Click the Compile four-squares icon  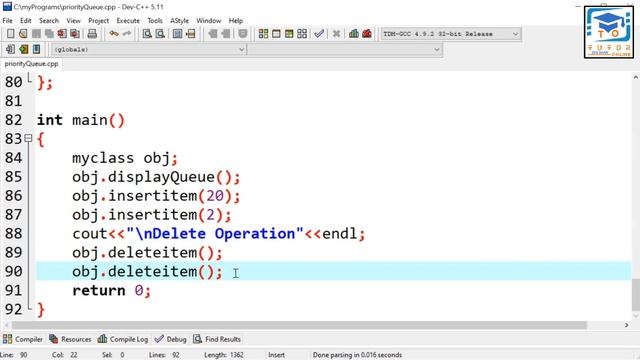click(x=263, y=34)
